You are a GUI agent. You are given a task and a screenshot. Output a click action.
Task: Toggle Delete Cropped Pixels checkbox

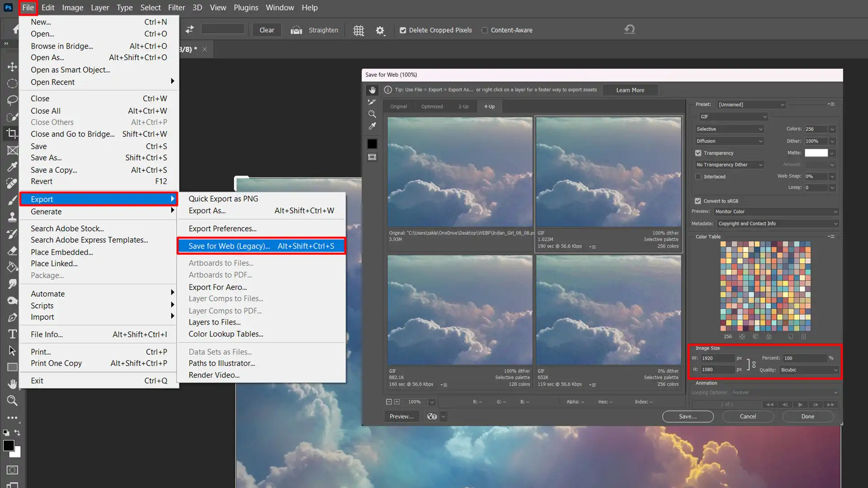403,30
